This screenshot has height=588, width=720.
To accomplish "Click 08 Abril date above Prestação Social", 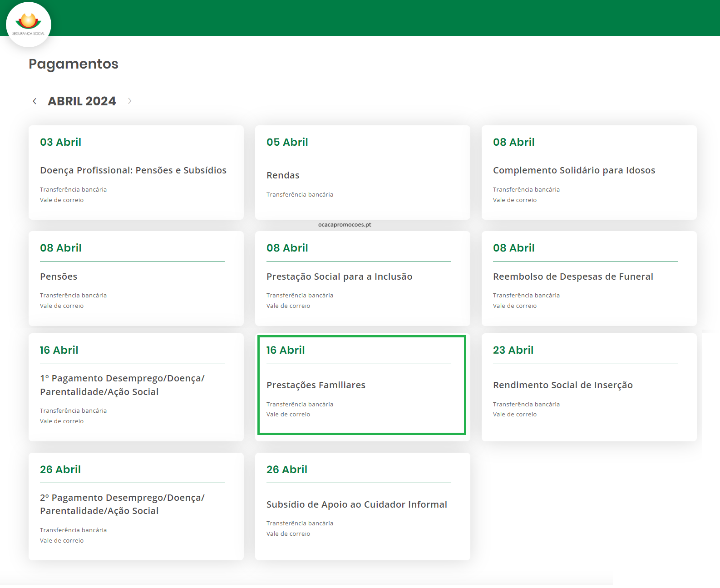I will point(287,248).
